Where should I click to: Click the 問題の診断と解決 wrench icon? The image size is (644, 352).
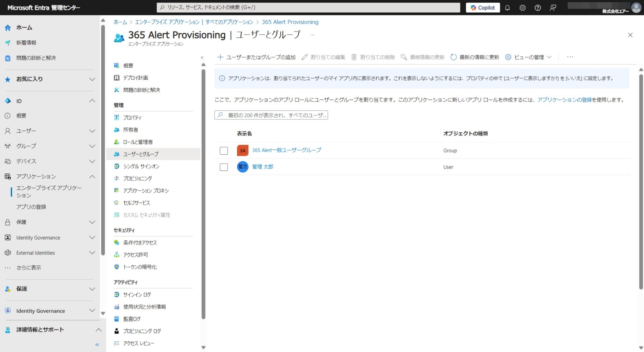point(117,90)
